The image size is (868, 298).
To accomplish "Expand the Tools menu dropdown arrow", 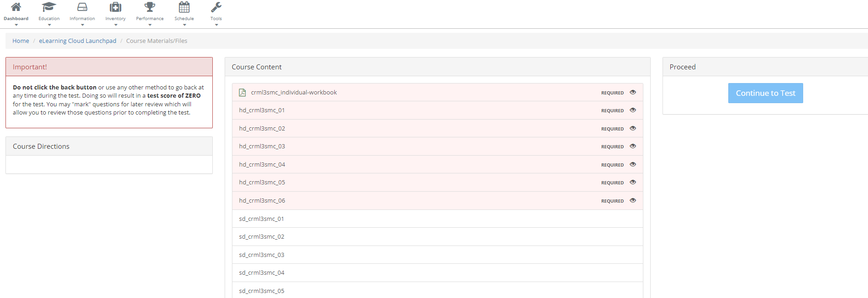I will [x=216, y=25].
